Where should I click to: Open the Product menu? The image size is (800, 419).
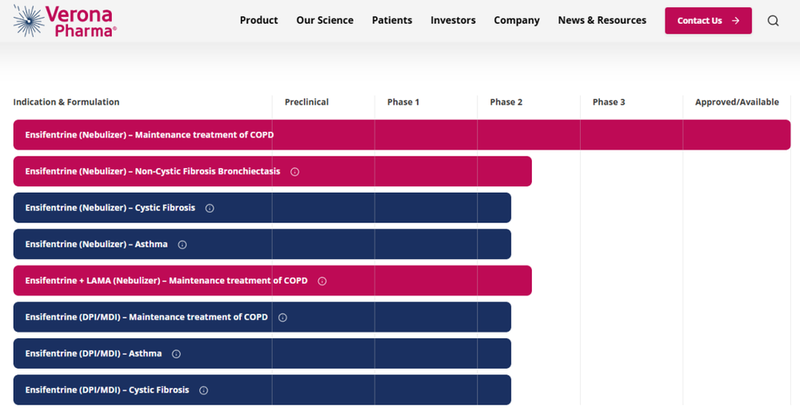[259, 21]
